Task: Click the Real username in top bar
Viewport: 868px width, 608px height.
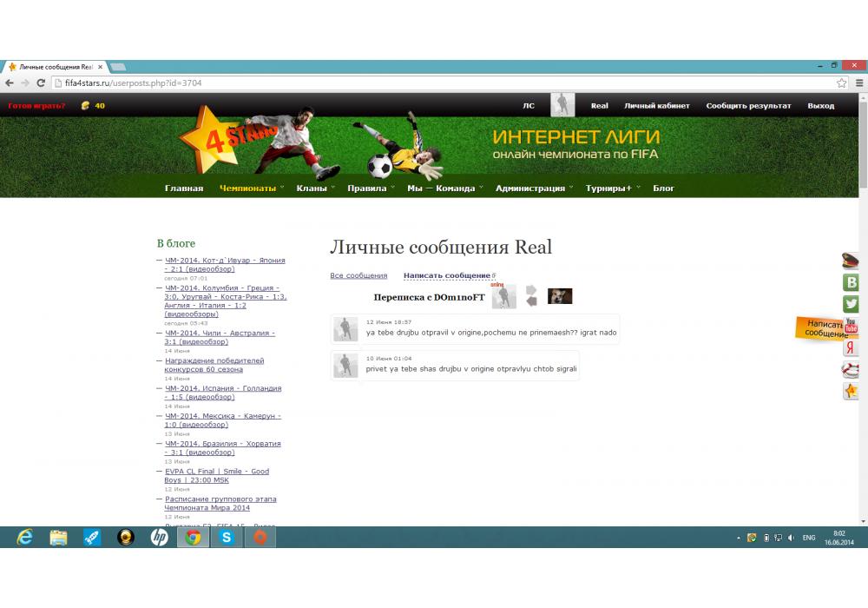Action: pos(600,106)
